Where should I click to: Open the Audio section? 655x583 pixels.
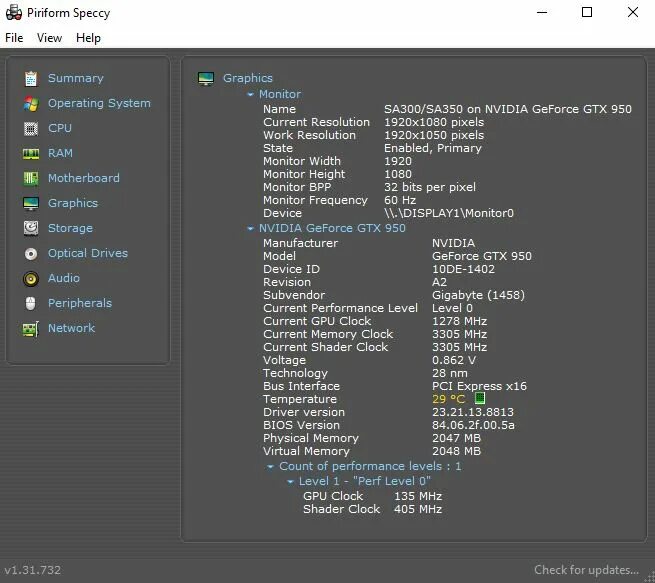click(63, 278)
